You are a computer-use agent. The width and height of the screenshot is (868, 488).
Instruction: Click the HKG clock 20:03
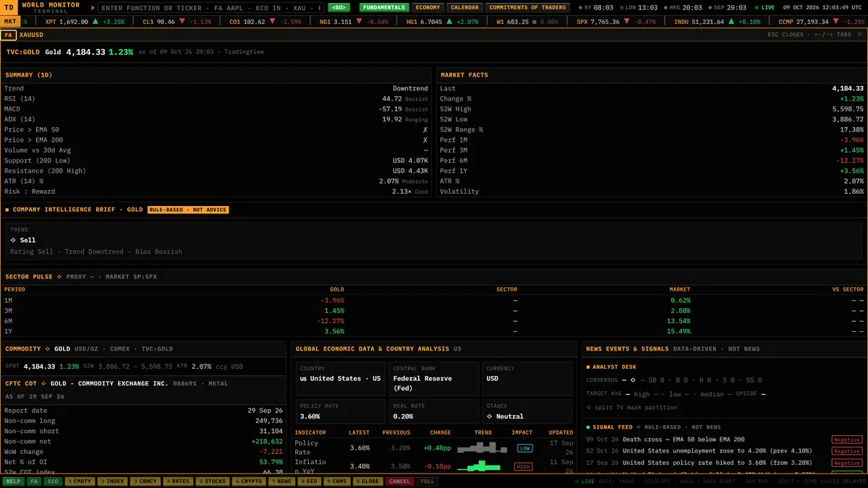click(681, 7)
